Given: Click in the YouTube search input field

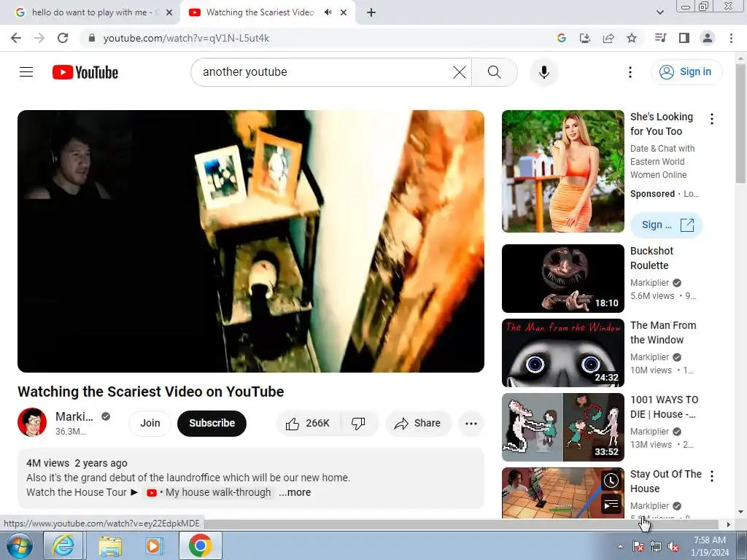Looking at the screenshot, I should point(324,72).
